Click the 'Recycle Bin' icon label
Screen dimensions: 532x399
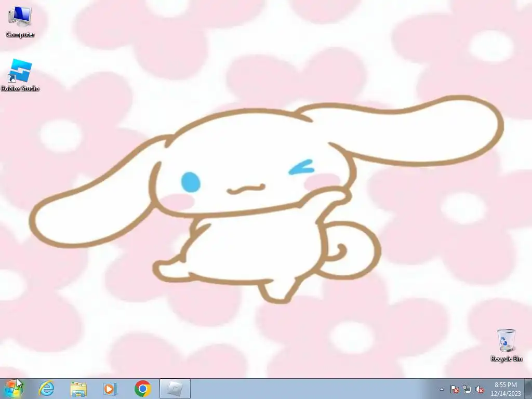506,358
